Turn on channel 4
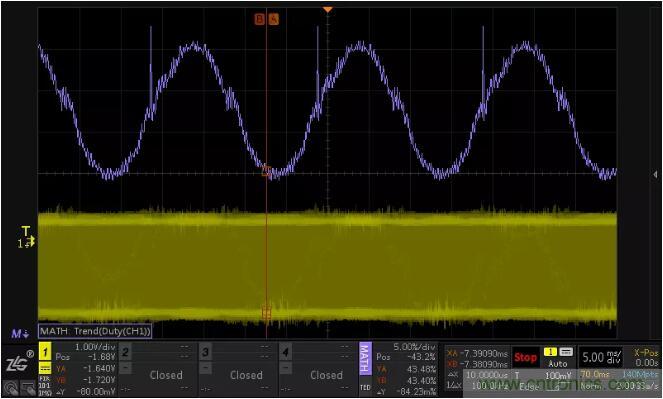The width and height of the screenshot is (663, 399). 286,352
